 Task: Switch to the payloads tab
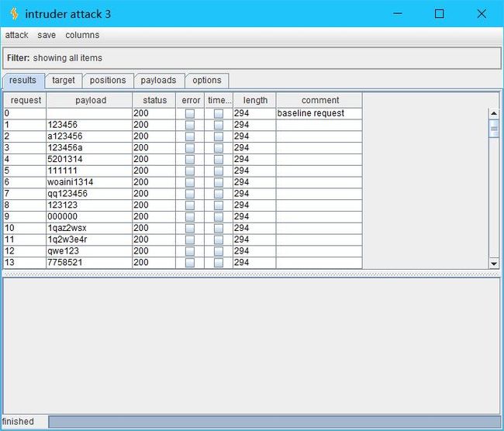158,81
